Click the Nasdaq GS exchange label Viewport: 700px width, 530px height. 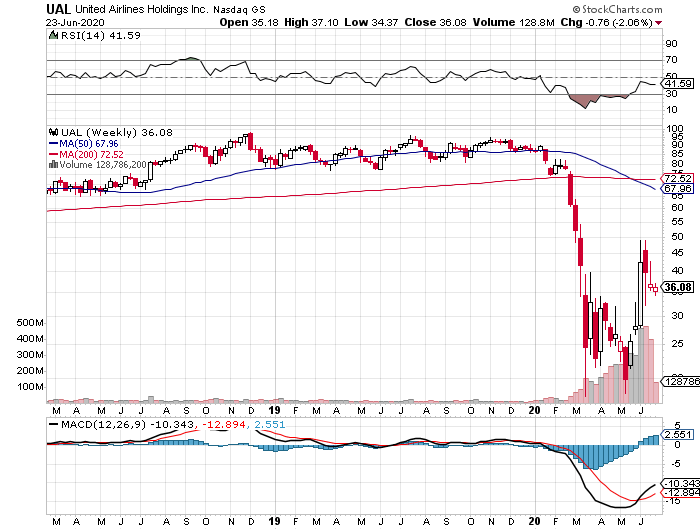coord(239,9)
